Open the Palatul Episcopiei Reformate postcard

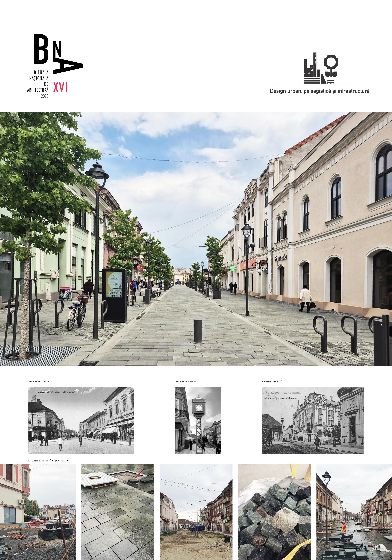pyautogui.click(x=313, y=421)
